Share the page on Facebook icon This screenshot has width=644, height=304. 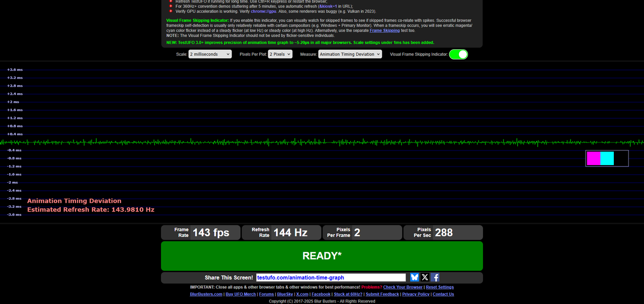click(x=435, y=277)
